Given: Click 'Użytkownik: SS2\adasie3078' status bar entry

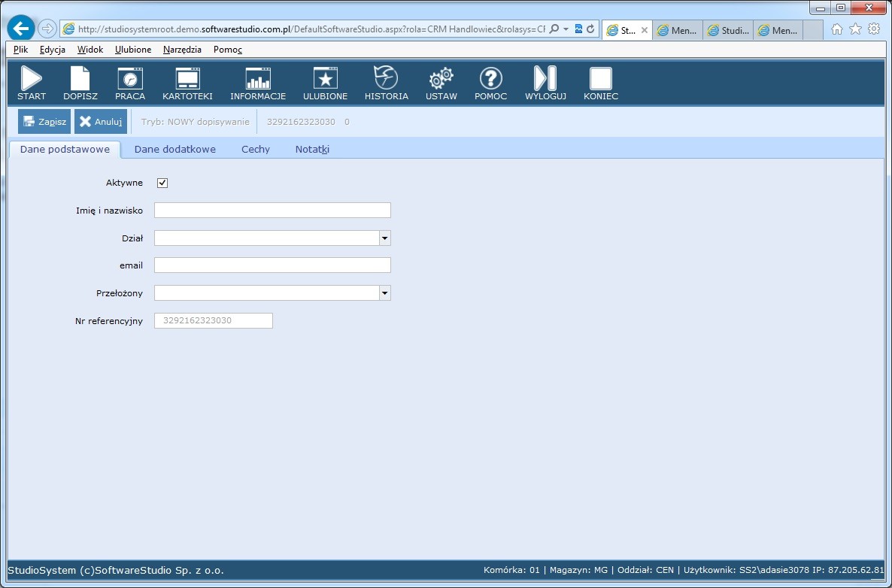Looking at the screenshot, I should click(x=746, y=571).
